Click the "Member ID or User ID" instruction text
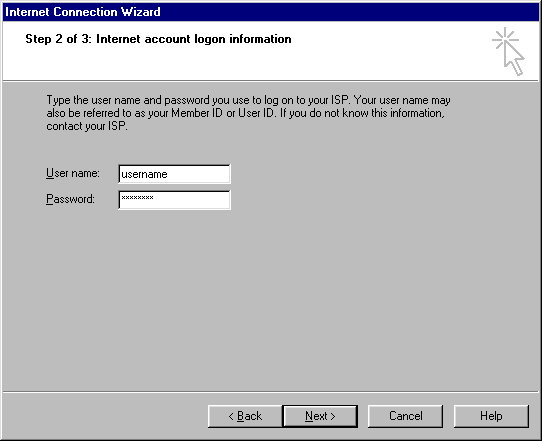The width and height of the screenshot is (542, 441). tap(223, 113)
